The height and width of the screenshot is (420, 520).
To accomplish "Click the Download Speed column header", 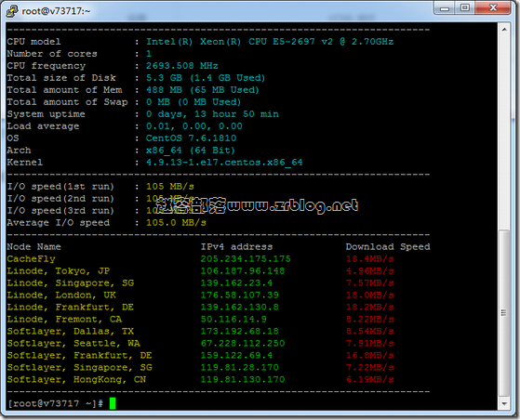I will pyautogui.click(x=388, y=247).
